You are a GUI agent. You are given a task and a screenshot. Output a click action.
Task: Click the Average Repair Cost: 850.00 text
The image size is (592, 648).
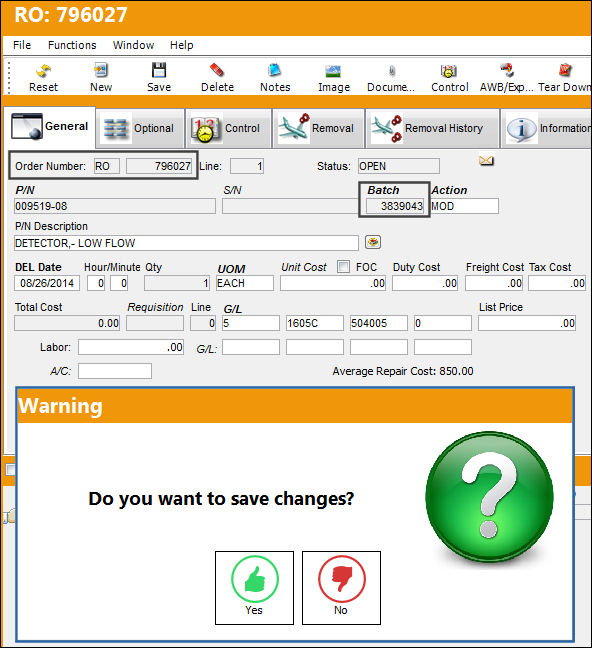pos(403,371)
